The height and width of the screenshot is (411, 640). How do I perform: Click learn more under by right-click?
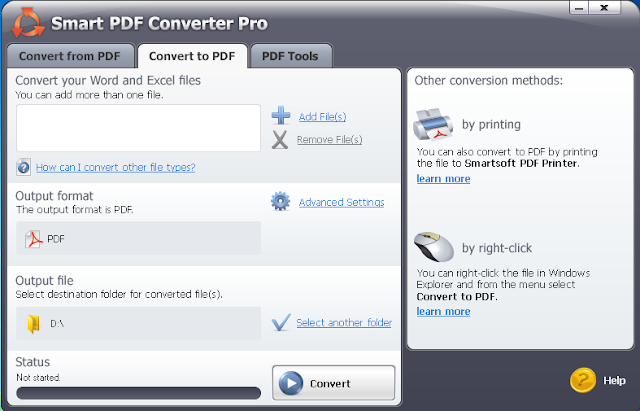click(443, 311)
